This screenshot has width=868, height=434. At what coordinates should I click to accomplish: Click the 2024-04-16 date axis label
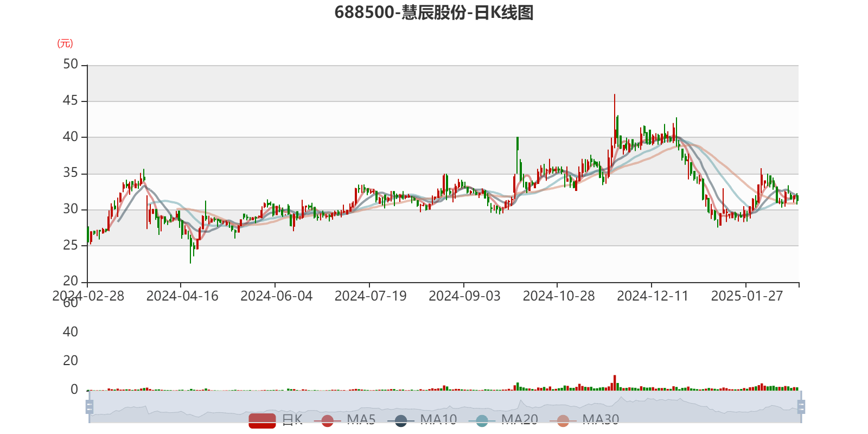click(x=182, y=296)
